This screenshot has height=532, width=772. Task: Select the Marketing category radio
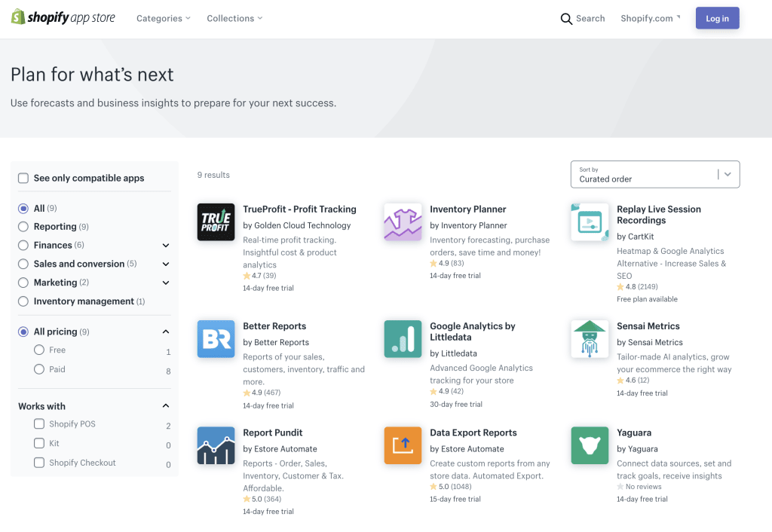tap(23, 283)
